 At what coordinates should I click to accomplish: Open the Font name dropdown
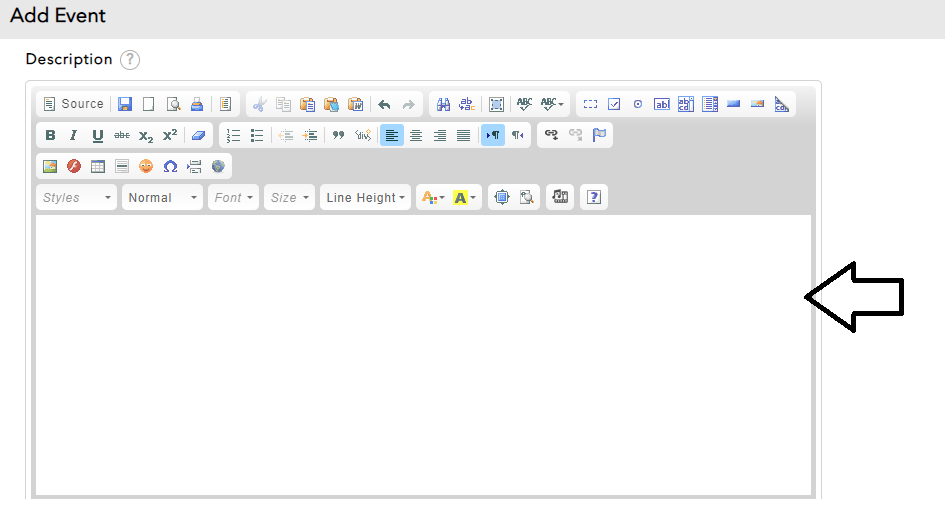point(234,197)
